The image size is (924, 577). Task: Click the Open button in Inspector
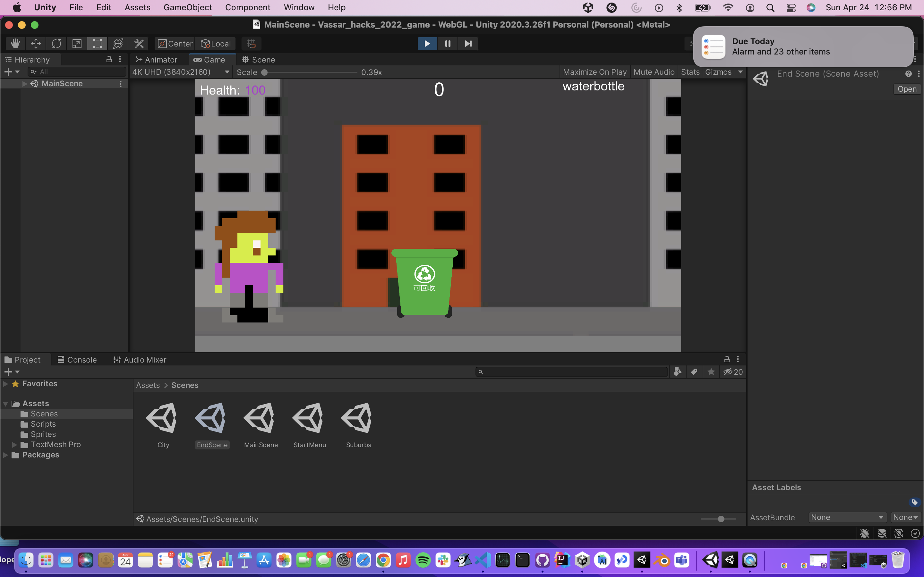pyautogui.click(x=907, y=89)
